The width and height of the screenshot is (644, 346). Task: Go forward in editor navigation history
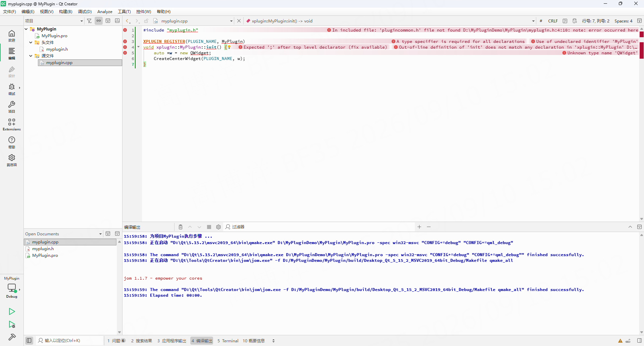click(x=137, y=21)
